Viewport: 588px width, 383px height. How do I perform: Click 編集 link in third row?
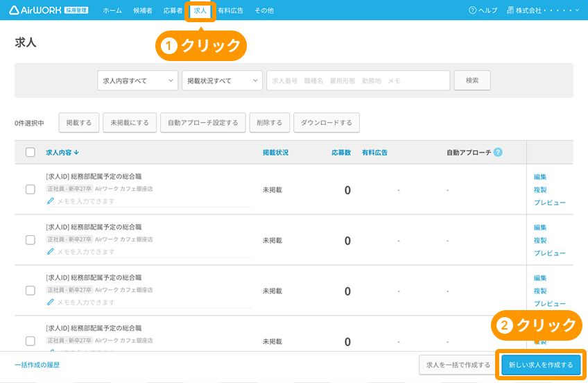540,278
